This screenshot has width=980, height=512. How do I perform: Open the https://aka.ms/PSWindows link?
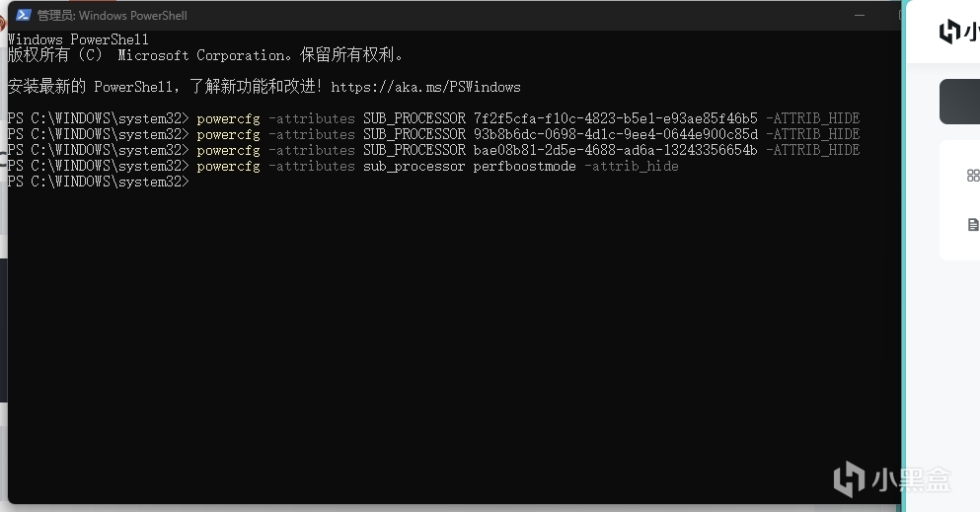(425, 87)
